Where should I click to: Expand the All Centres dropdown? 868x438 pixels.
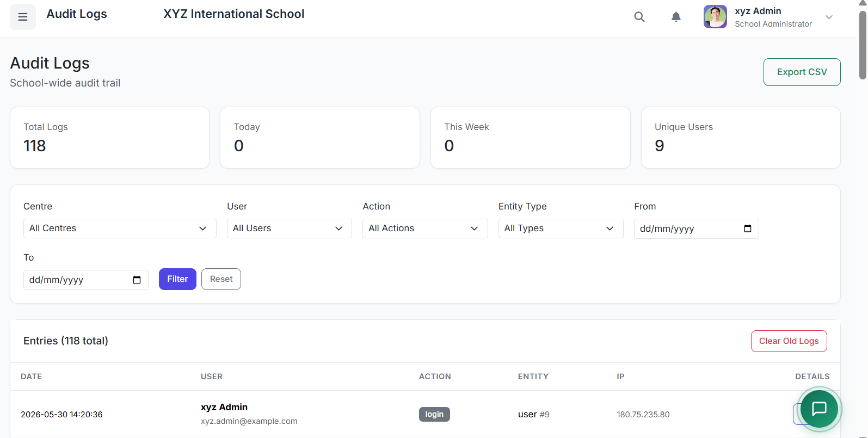click(x=120, y=229)
